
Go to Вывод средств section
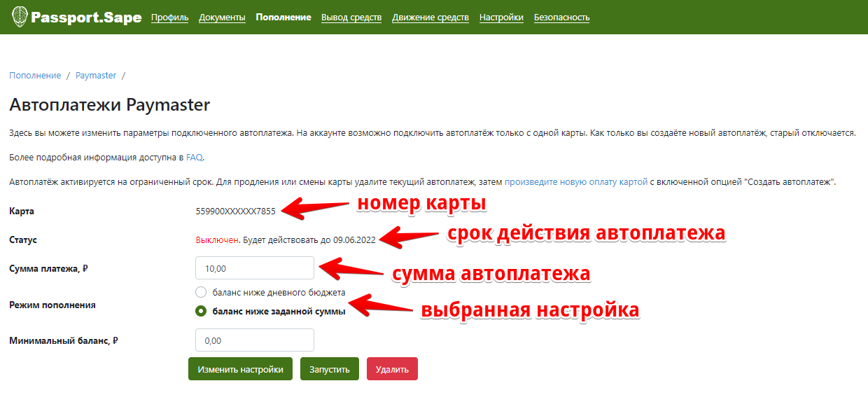tap(351, 18)
